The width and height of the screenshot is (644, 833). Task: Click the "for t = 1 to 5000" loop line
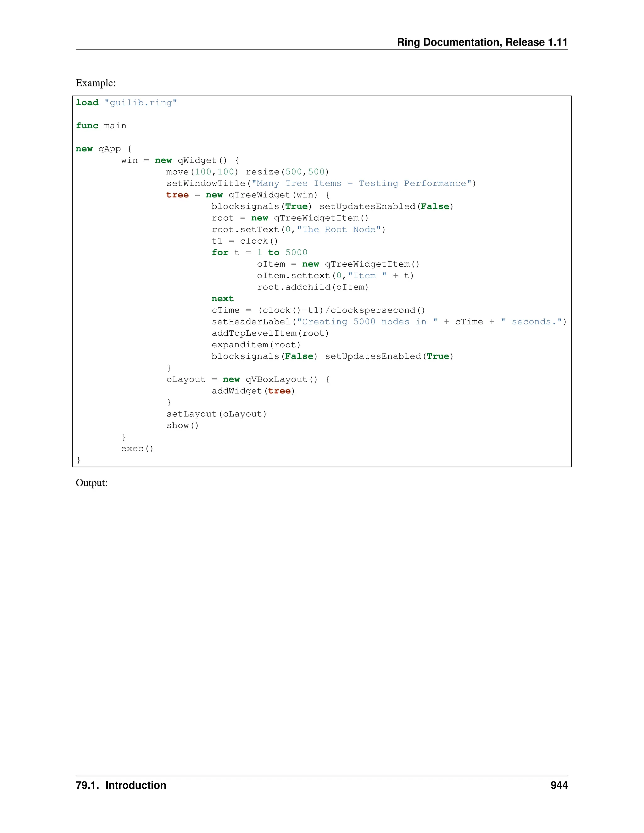[259, 252]
